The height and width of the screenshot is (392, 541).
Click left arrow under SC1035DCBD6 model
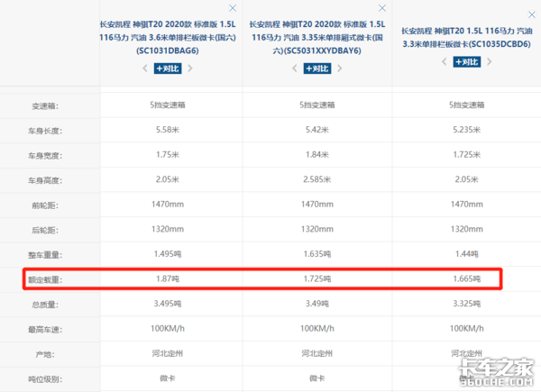coord(445,61)
